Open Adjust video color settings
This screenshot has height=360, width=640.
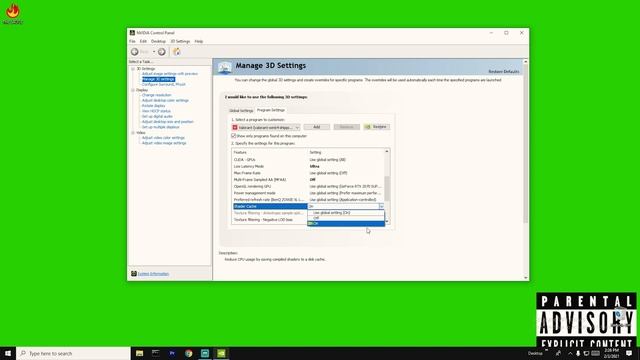pos(163,138)
